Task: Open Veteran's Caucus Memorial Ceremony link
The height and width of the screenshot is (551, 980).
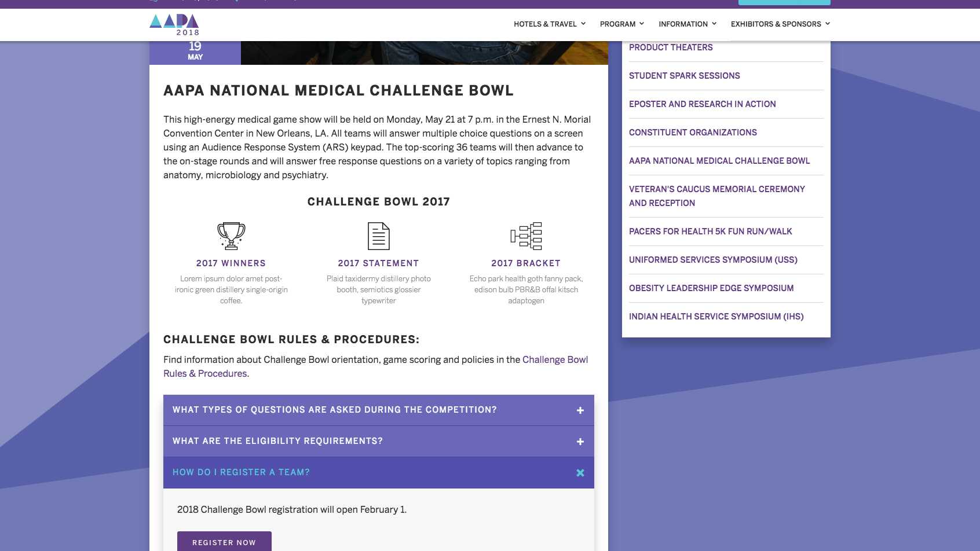Action: pos(717,196)
